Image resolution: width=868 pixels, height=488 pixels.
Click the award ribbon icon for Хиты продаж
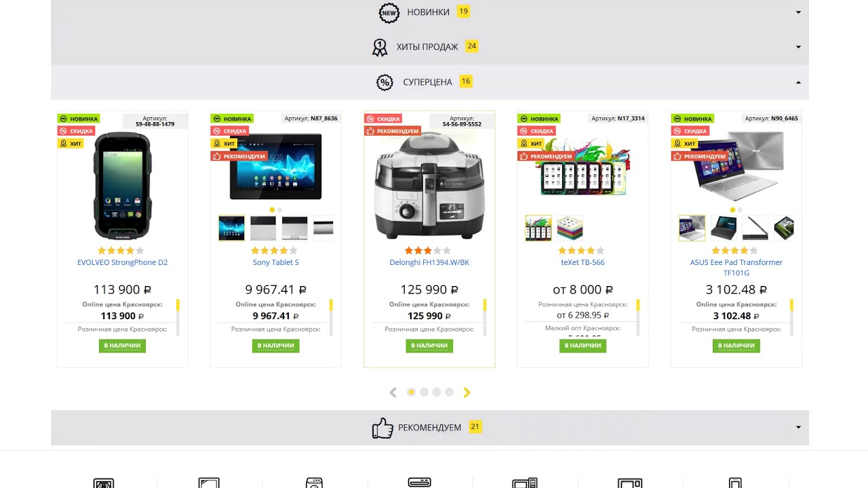380,47
